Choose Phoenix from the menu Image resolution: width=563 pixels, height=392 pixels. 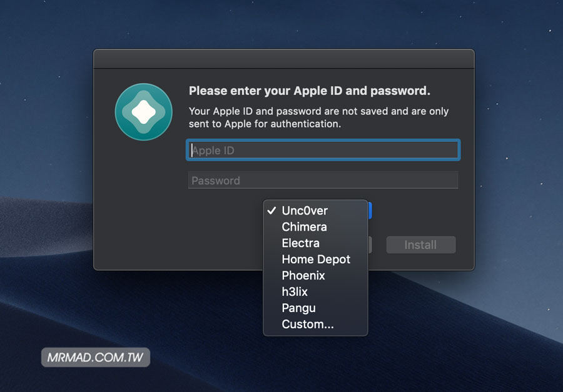[303, 276]
